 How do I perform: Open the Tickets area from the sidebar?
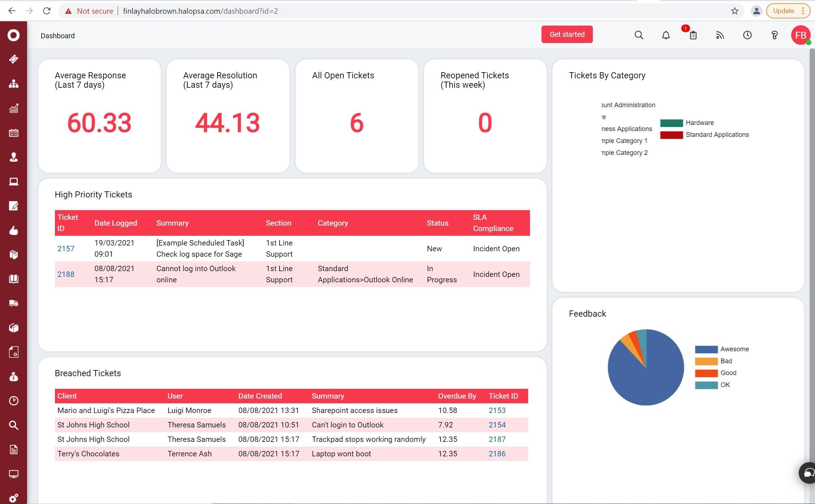[13, 59]
